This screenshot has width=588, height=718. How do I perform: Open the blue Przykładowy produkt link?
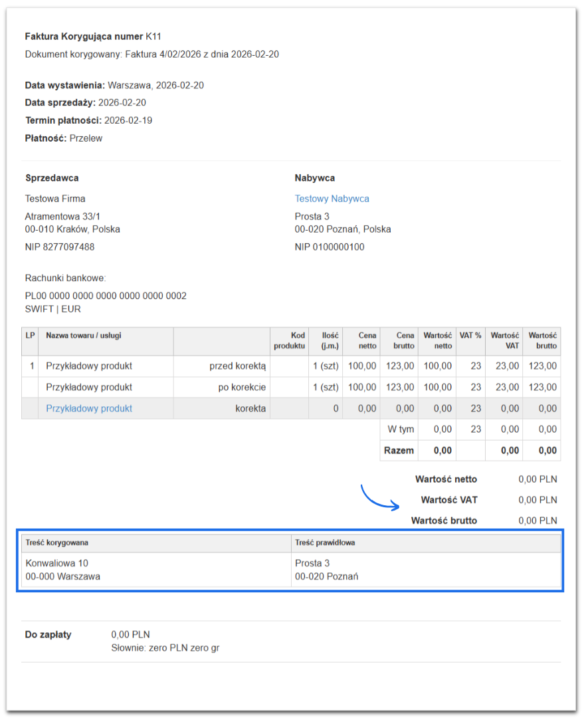[89, 409]
